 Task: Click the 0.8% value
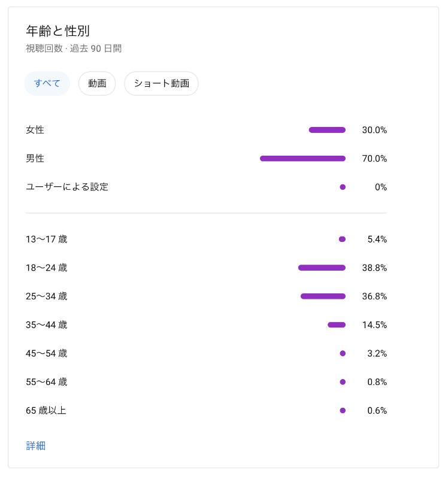377,382
